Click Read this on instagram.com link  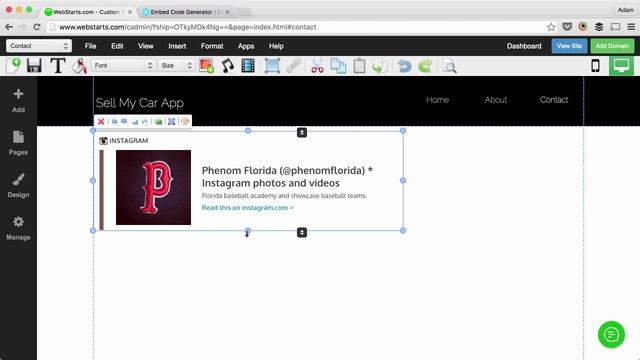(247, 207)
